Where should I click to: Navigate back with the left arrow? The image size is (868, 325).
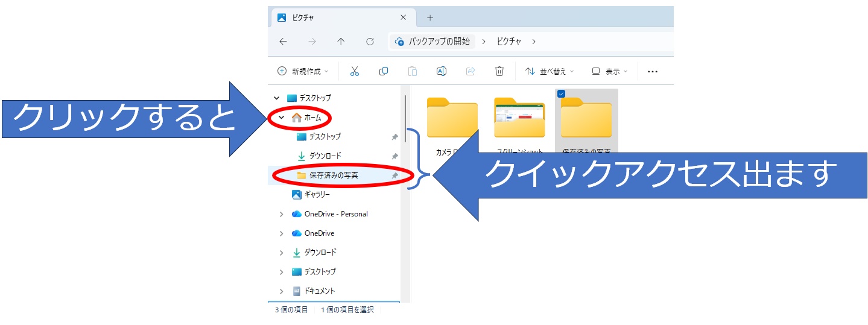coord(283,42)
